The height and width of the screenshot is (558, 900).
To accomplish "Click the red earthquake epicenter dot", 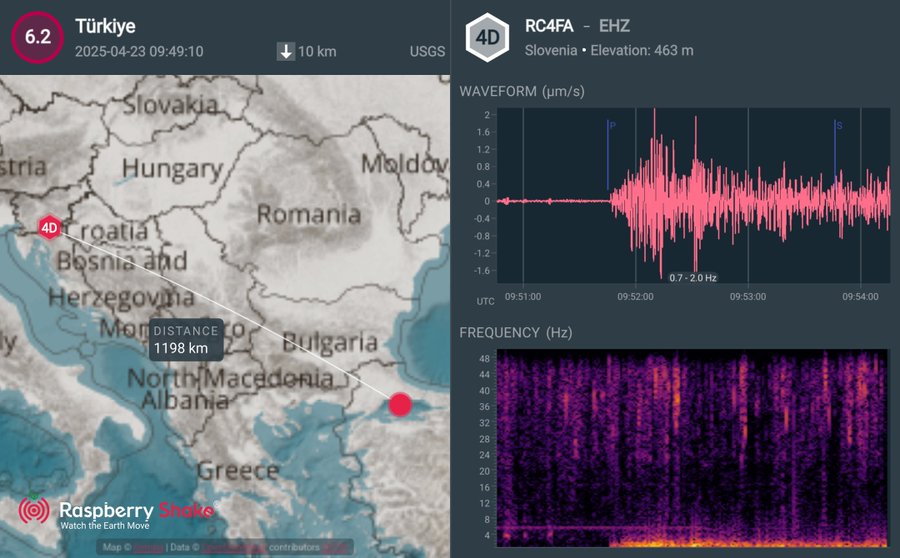I will [400, 404].
